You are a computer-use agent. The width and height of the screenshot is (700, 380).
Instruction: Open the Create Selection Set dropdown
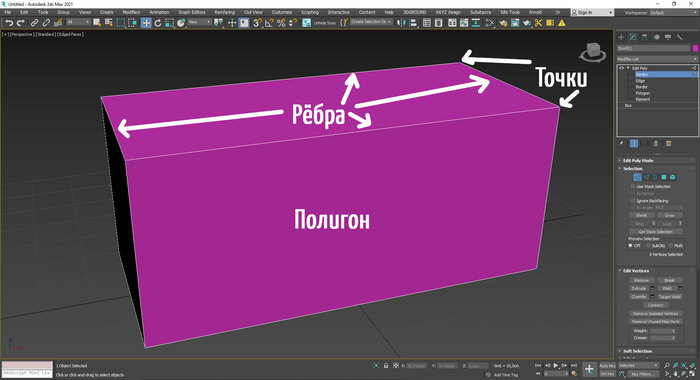tap(371, 22)
